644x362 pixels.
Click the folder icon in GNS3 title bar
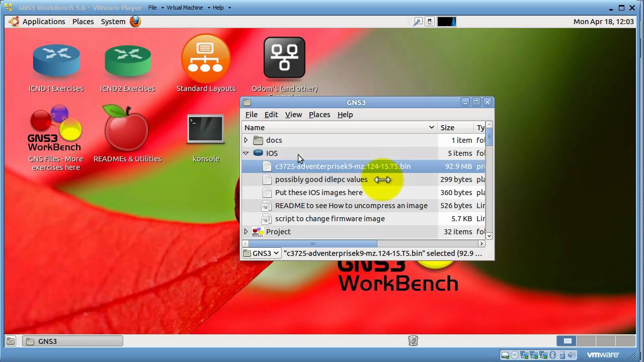point(247,103)
